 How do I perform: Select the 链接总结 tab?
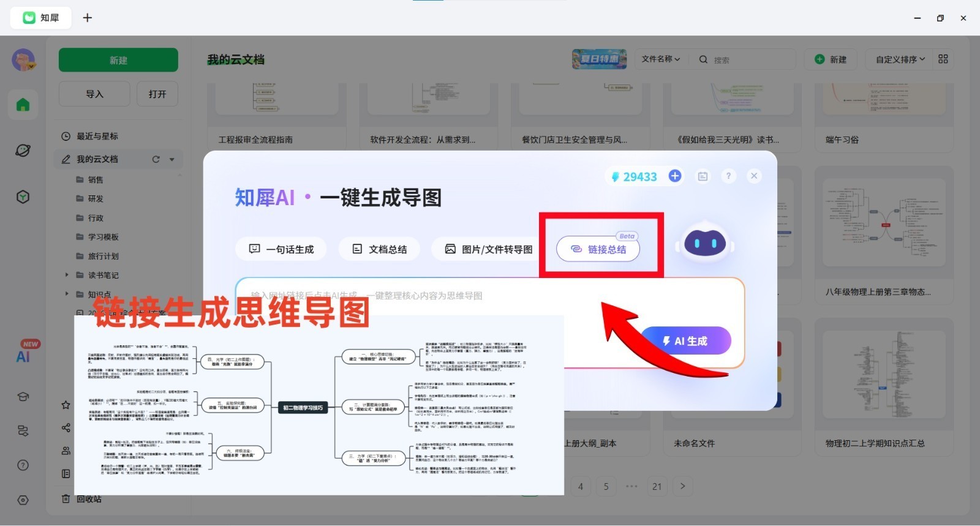pyautogui.click(x=598, y=249)
